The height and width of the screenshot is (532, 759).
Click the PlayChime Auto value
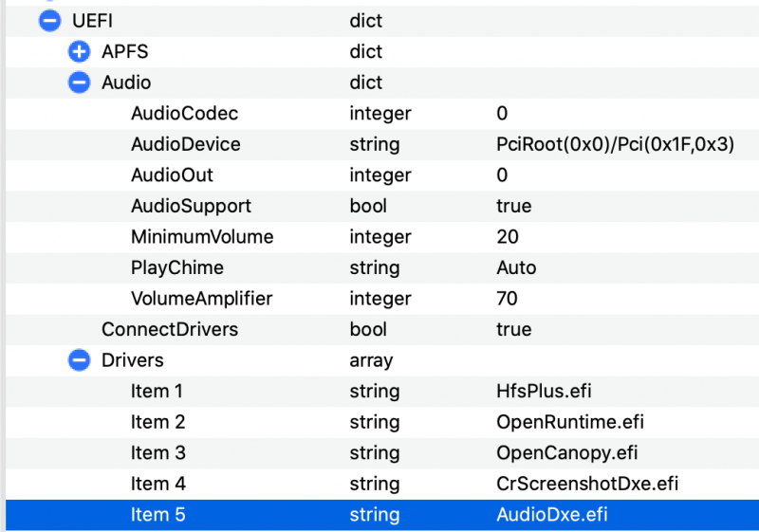(516, 267)
